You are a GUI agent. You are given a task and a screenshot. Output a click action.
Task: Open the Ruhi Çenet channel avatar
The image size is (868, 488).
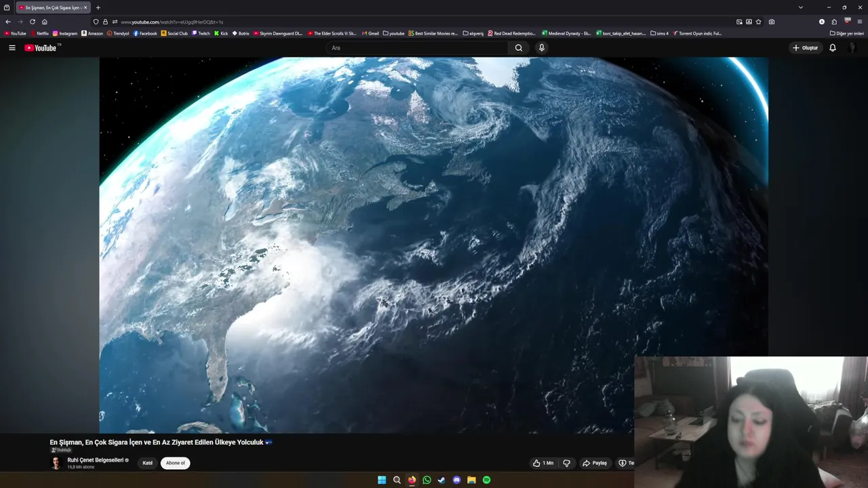tap(56, 463)
